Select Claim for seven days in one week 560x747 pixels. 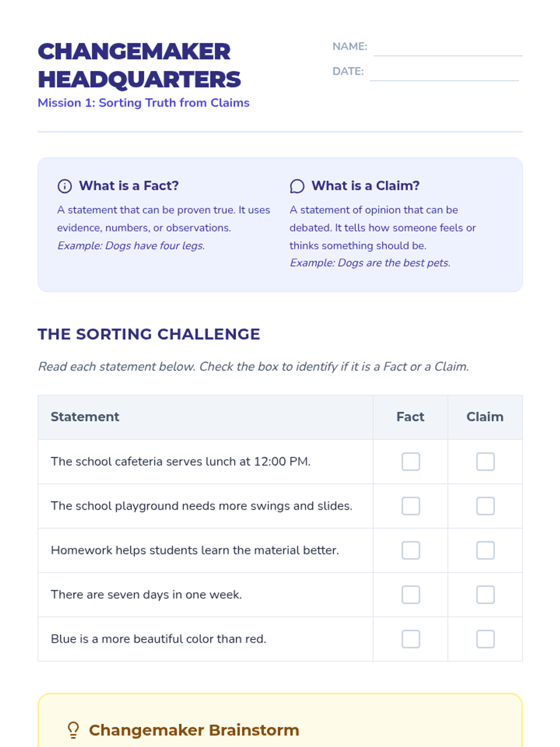tap(485, 595)
